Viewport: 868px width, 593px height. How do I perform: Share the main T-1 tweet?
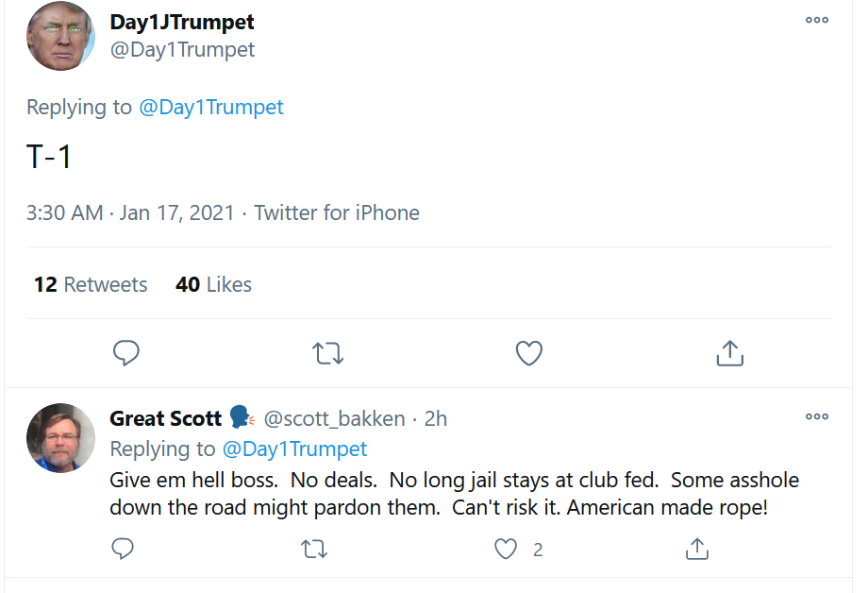(x=729, y=353)
